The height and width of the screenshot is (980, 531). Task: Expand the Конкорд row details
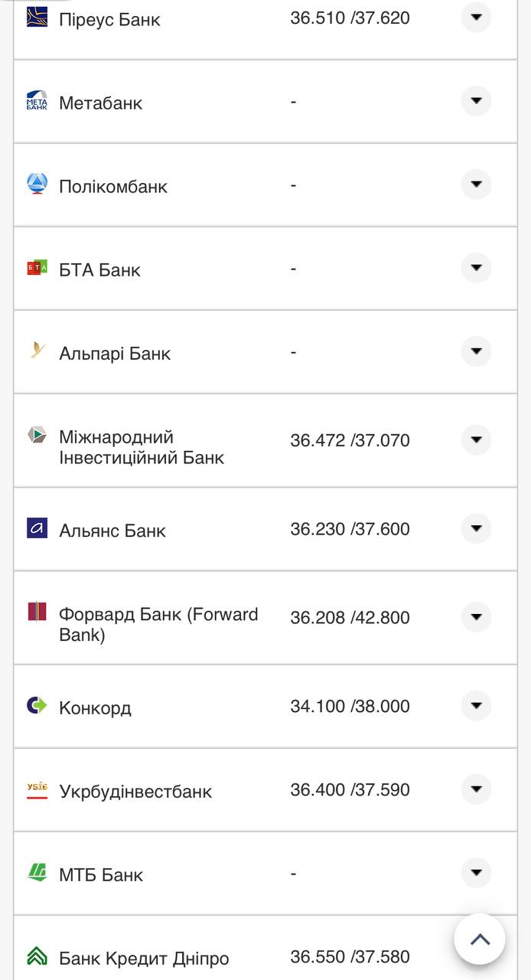(476, 705)
